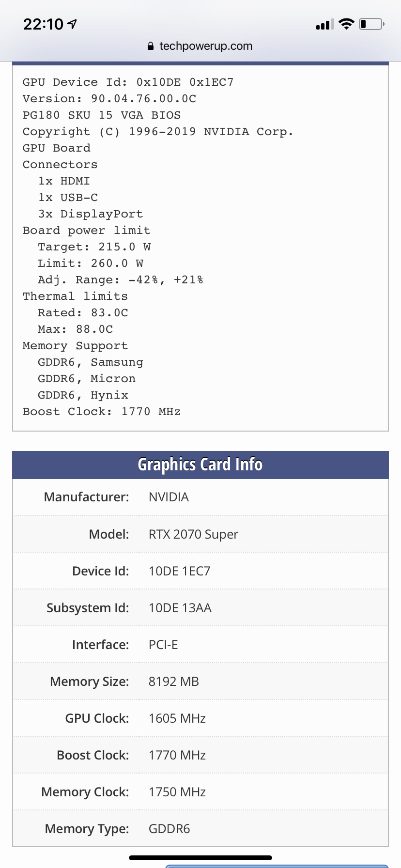Tap the padlock icon in the address bar

[x=151, y=46]
